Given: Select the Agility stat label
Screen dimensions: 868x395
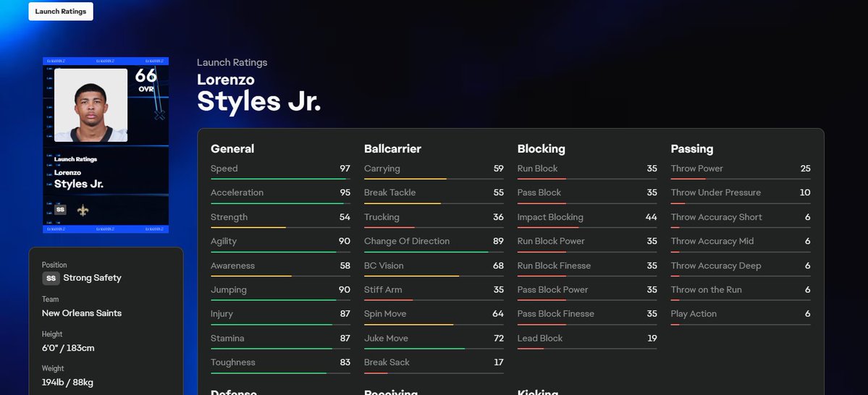Looking at the screenshot, I should (224, 241).
